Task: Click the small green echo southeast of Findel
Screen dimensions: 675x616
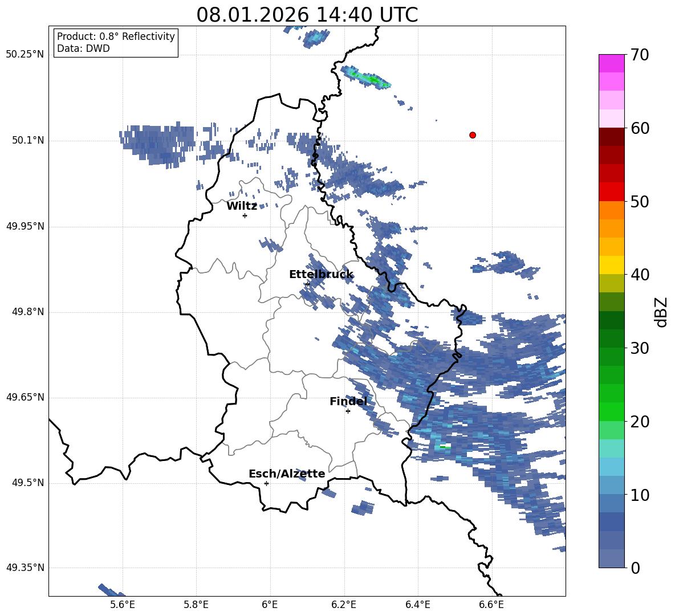Action: pyautogui.click(x=445, y=447)
